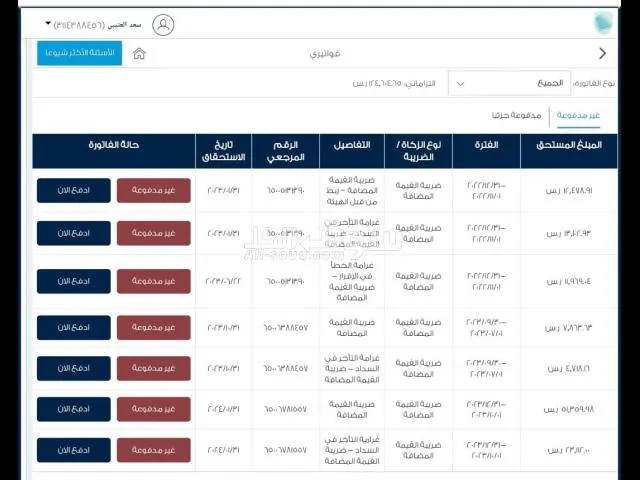Click ادفع الآن for the 23,112.00 invoice
The image size is (640, 480).
74,450
